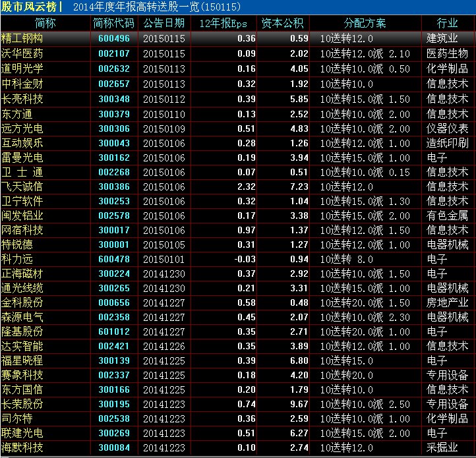Select the 福星晓程 stock name

click(22, 361)
